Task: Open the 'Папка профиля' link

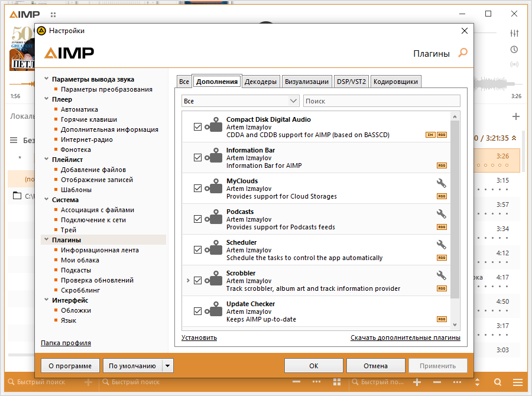Action: [x=66, y=343]
